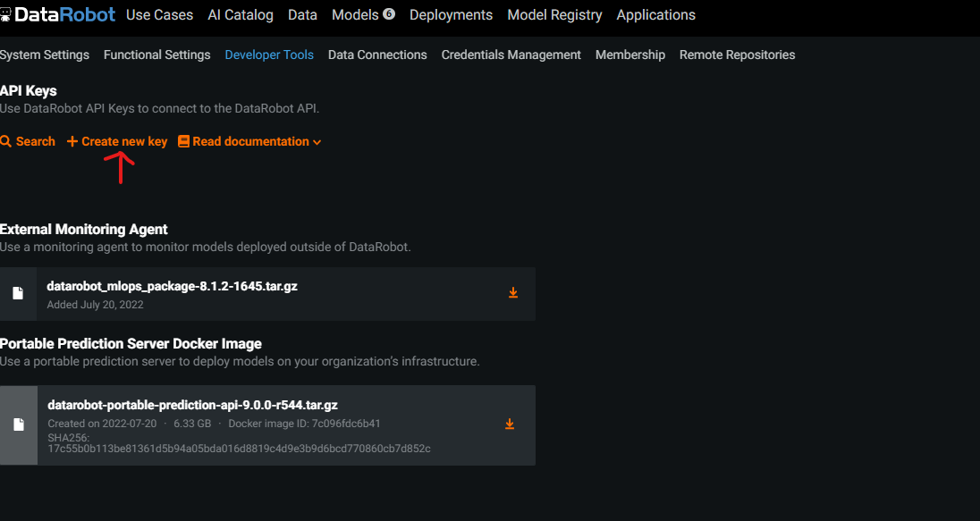Open the Credentials Management tab

pyautogui.click(x=511, y=55)
